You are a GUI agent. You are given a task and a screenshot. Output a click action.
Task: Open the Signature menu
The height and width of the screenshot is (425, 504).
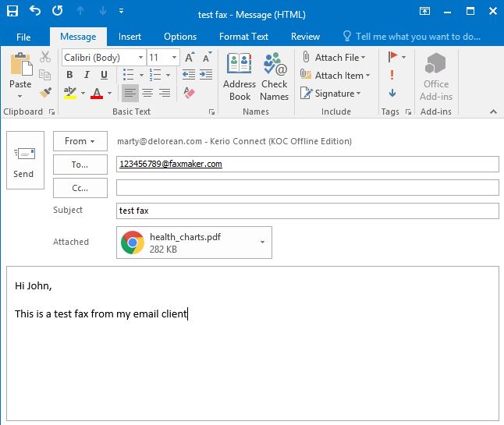331,94
